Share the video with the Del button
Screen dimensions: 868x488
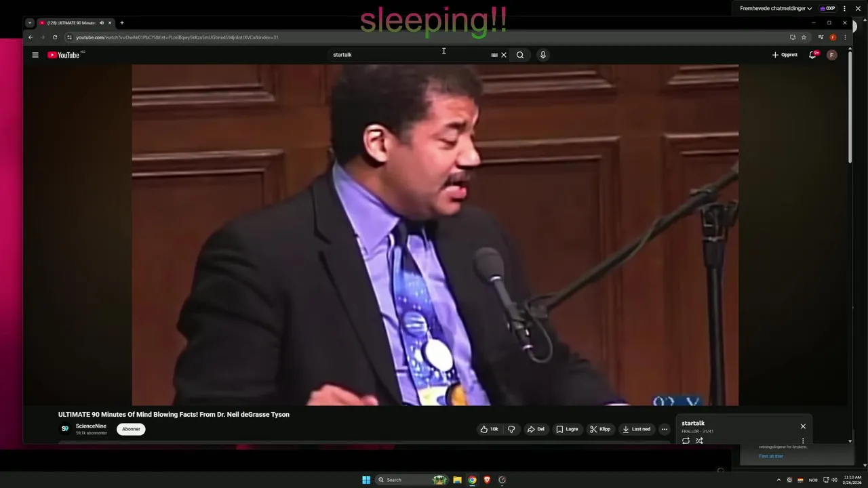click(536, 429)
